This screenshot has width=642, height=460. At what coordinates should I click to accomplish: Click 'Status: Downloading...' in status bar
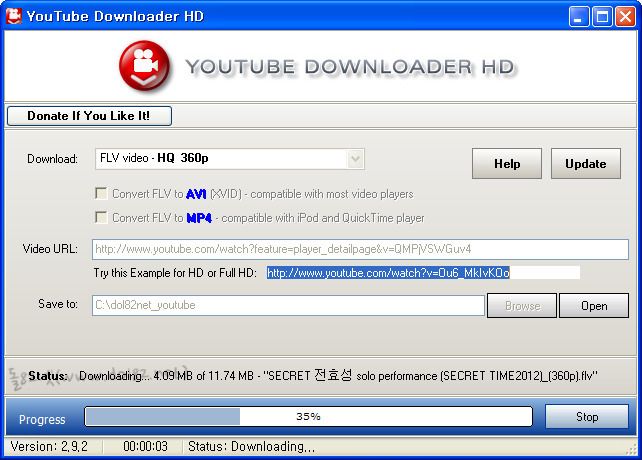(251, 446)
